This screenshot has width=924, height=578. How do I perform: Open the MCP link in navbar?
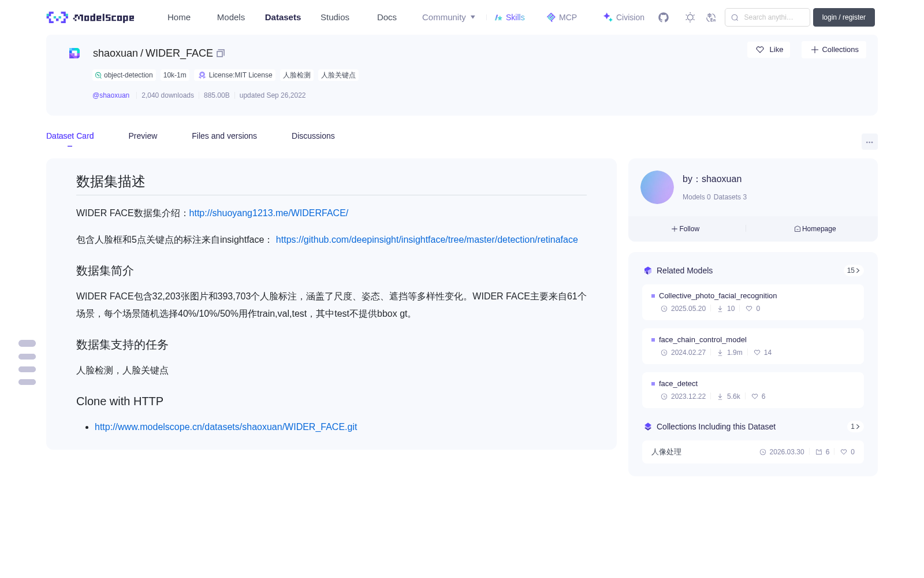pyautogui.click(x=562, y=17)
